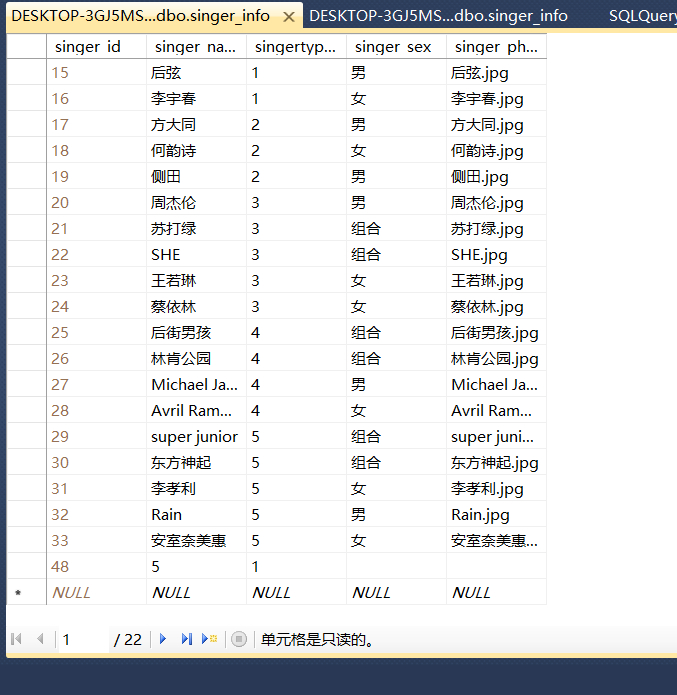
Task: Switch to the second dbo.singer_info tab
Action: tap(438, 16)
